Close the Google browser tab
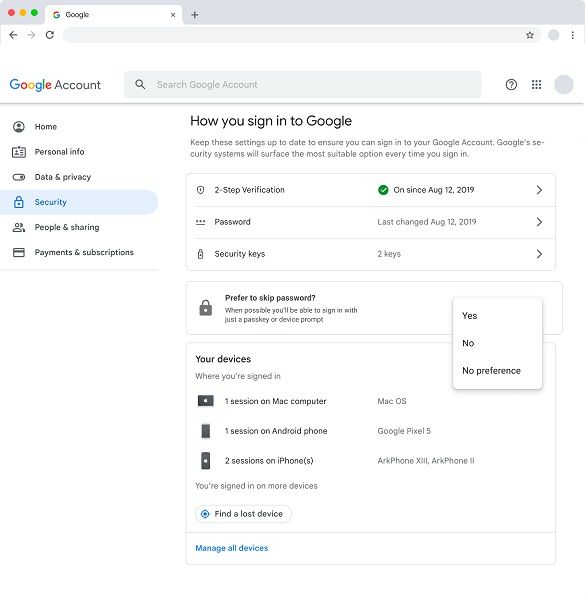The height and width of the screenshot is (600, 585). point(173,15)
